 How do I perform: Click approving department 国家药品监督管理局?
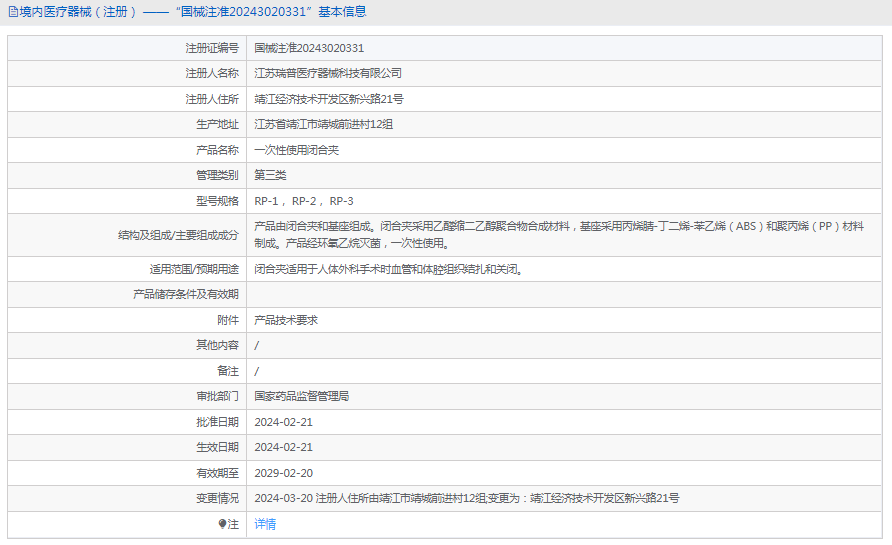(302, 396)
